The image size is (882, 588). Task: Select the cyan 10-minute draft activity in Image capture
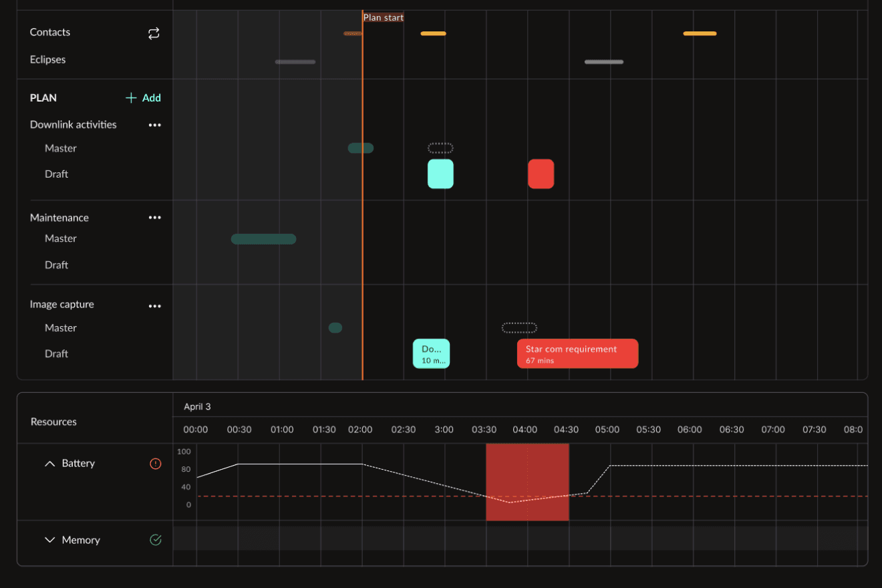coord(431,353)
